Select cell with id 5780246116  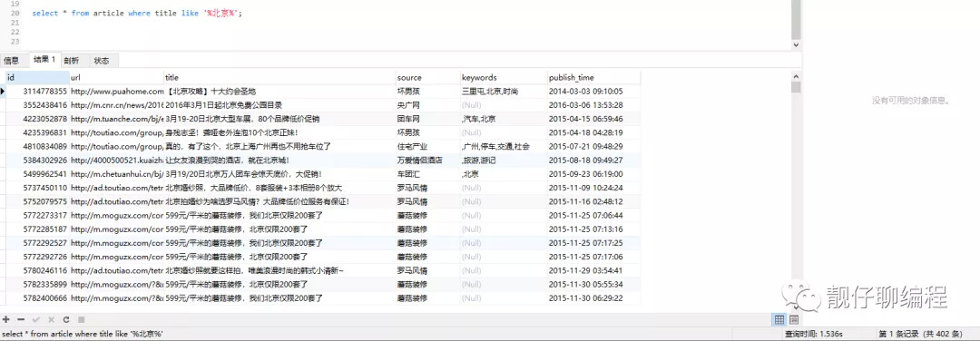point(37,270)
